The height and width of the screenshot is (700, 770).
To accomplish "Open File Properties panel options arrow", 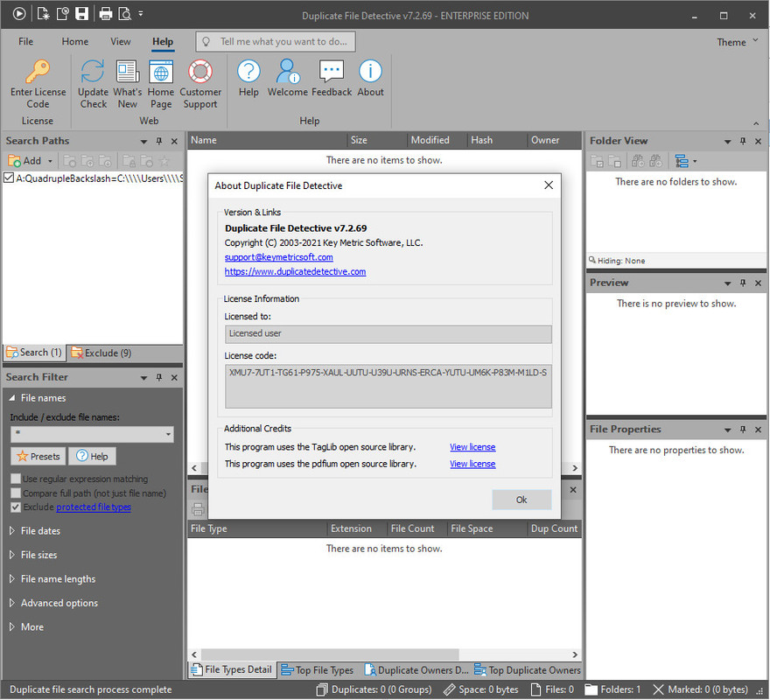I will [x=728, y=430].
